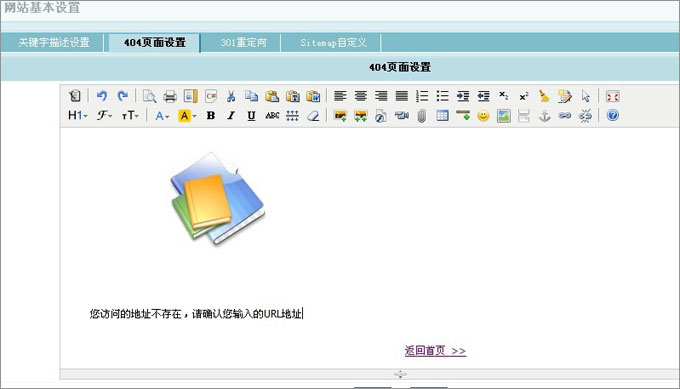Click the paperclip attachment icon

(x=422, y=116)
